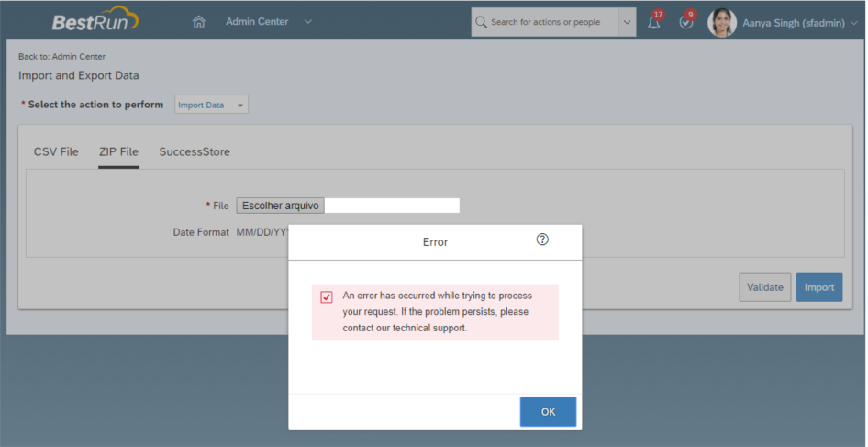Image resolution: width=868 pixels, height=447 pixels.
Task: Click Aanya Singh's profile photo
Action: 722,23
